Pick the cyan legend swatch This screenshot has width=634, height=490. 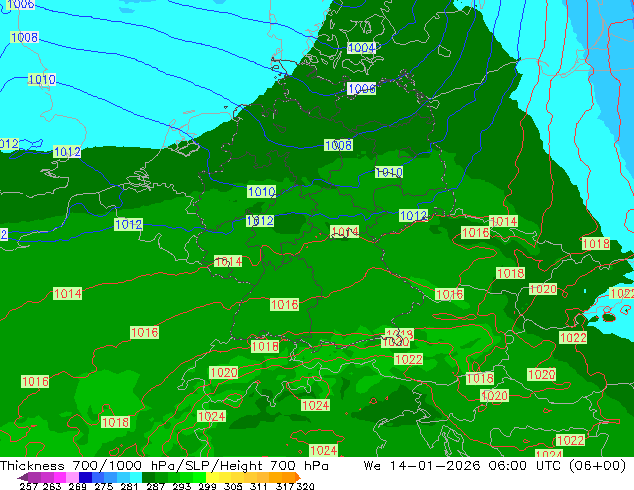point(135,477)
